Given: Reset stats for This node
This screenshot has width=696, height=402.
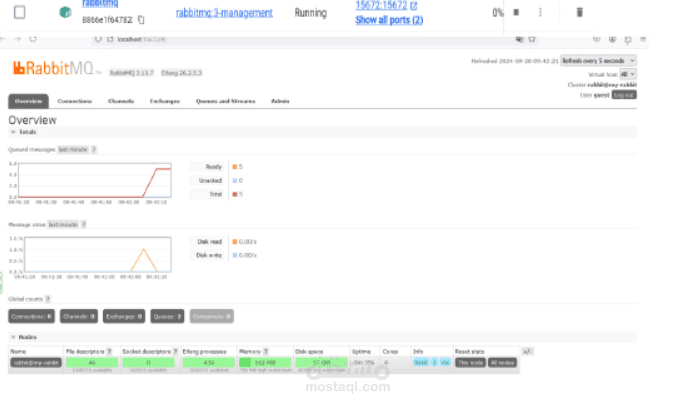Looking at the screenshot, I should coord(471,363).
